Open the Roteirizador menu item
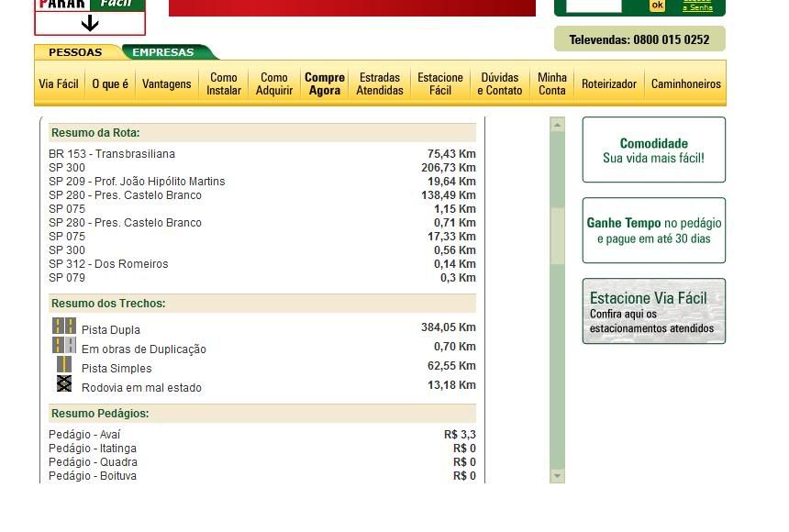 pos(609,83)
